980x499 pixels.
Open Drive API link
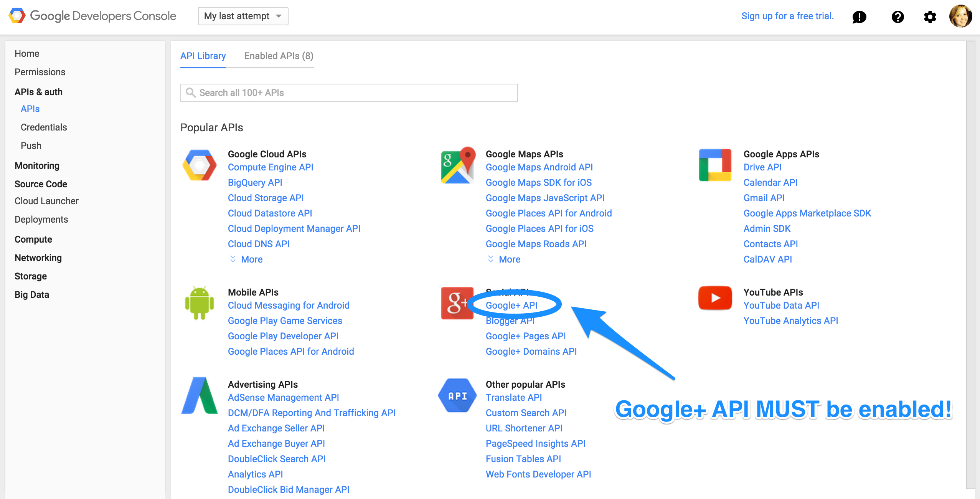762,167
